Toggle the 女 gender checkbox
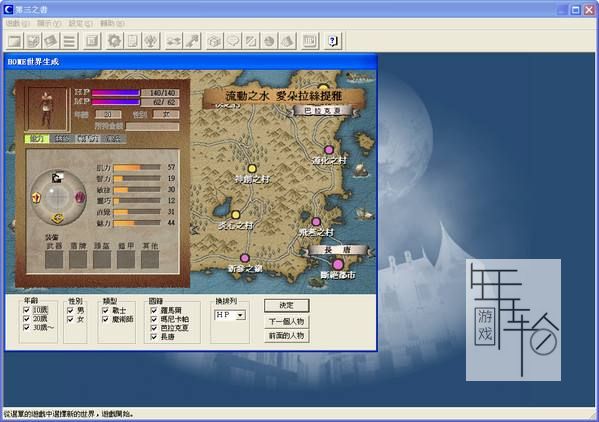The width and height of the screenshot is (599, 422). click(70, 319)
